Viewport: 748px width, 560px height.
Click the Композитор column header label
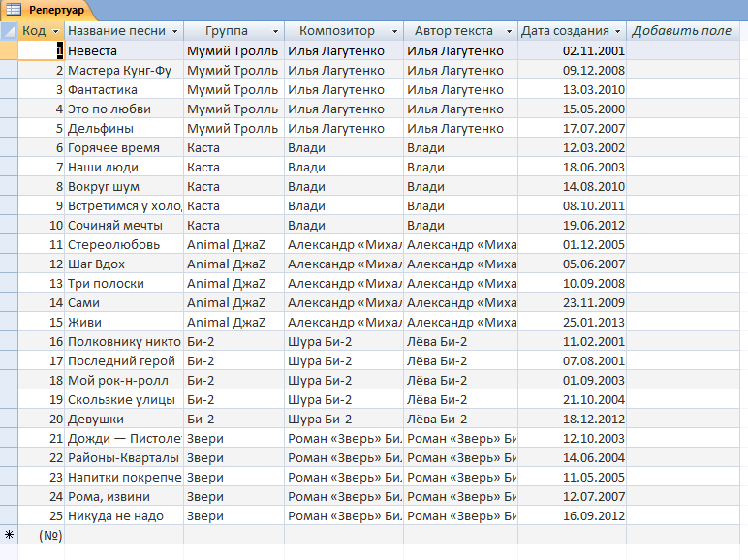click(x=337, y=31)
